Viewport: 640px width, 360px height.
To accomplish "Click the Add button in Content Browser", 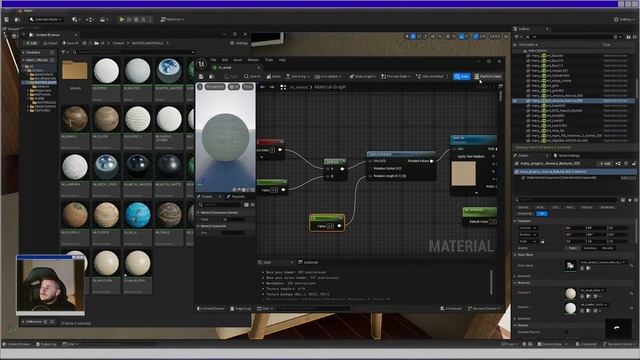I will click(31, 43).
